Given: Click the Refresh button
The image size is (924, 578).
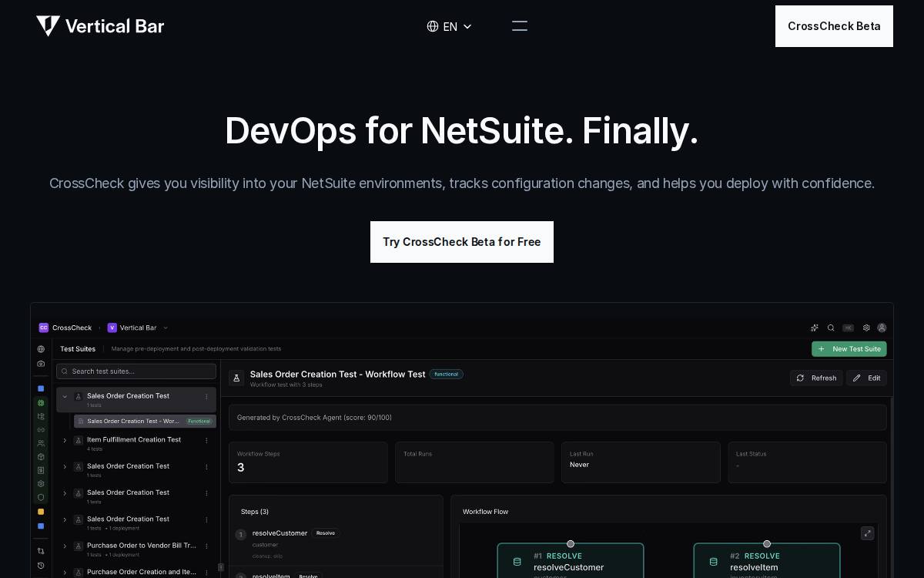Looking at the screenshot, I should click(816, 378).
